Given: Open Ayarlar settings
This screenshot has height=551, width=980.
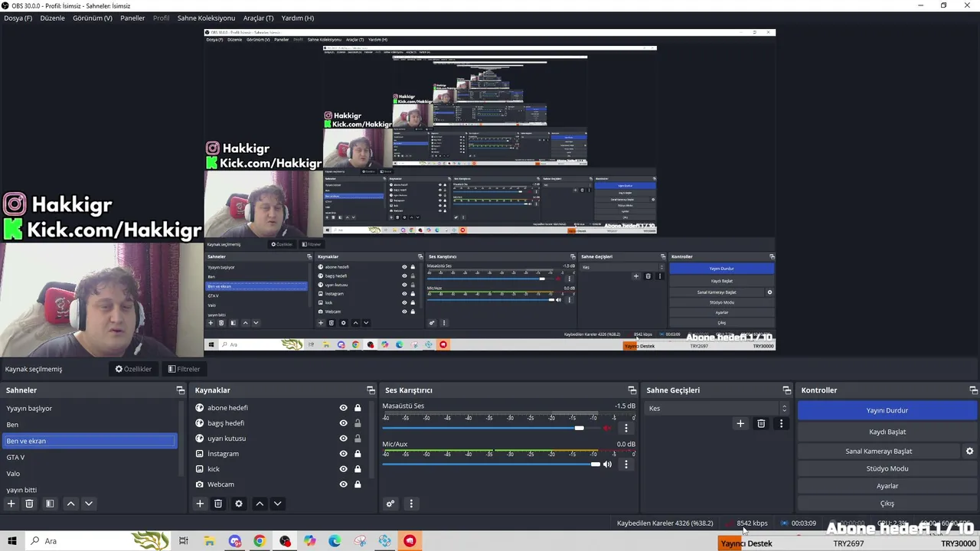Looking at the screenshot, I should (887, 486).
